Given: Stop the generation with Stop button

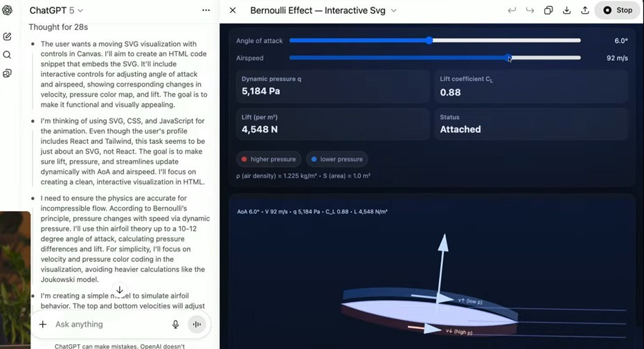Looking at the screenshot, I should tap(617, 10).
